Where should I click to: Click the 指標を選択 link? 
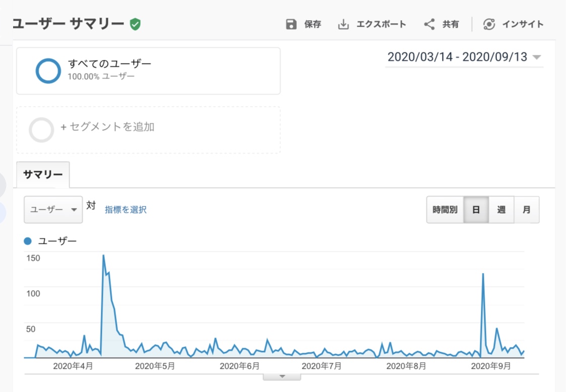pyautogui.click(x=125, y=210)
